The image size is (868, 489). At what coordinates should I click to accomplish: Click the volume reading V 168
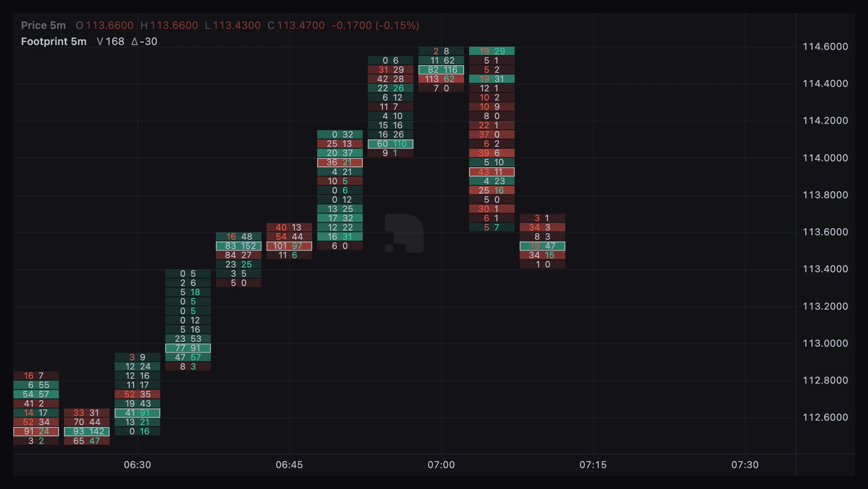click(x=111, y=41)
